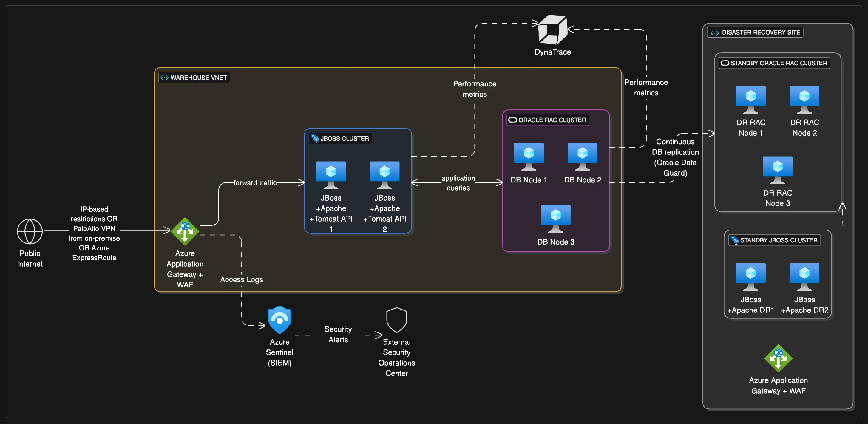Screen dimensions: 868x424
Task: Select the Azure Application Gateway + WAF icon
Action: [x=185, y=231]
